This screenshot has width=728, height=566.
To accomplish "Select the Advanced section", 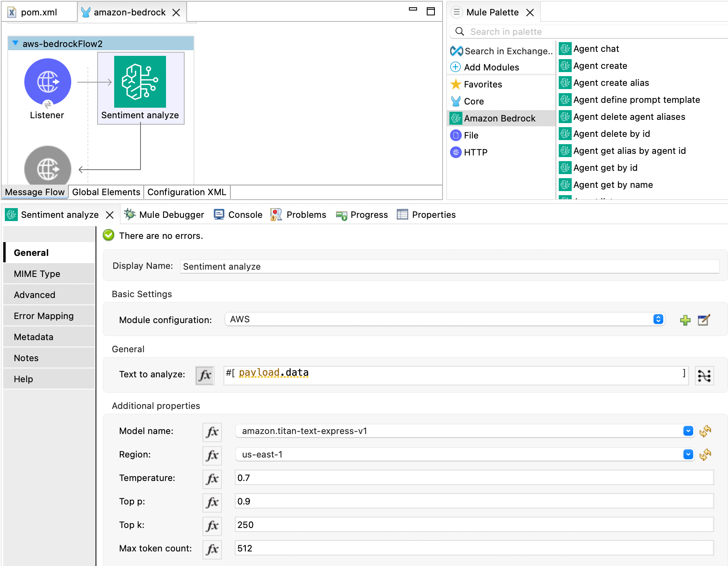I will 49,295.
